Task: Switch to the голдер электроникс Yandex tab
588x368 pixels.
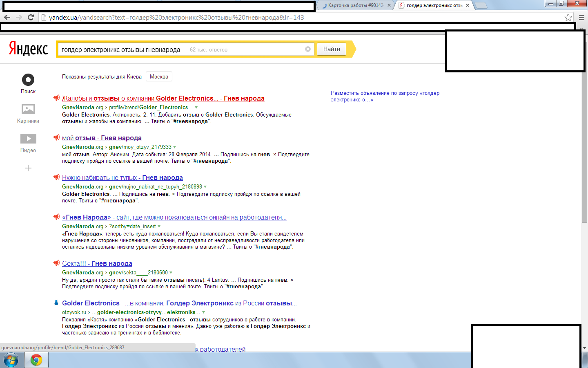Action: [x=434, y=5]
